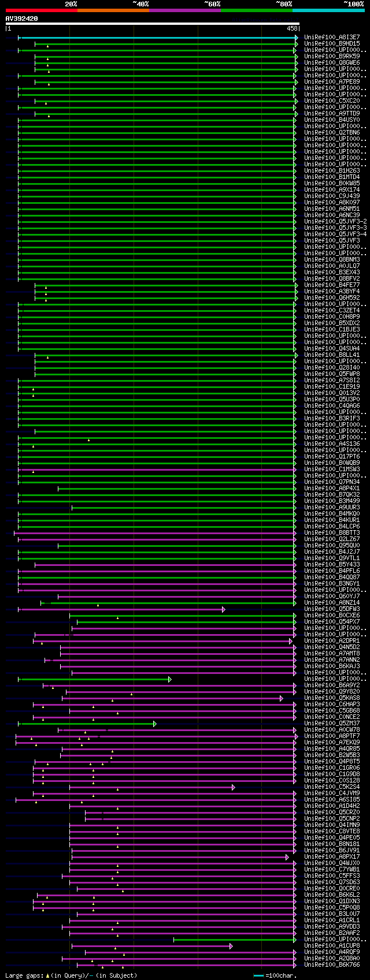Click the red 20% identity legend segment
The width and height of the screenshot is (370, 980).
(x=41, y=10)
